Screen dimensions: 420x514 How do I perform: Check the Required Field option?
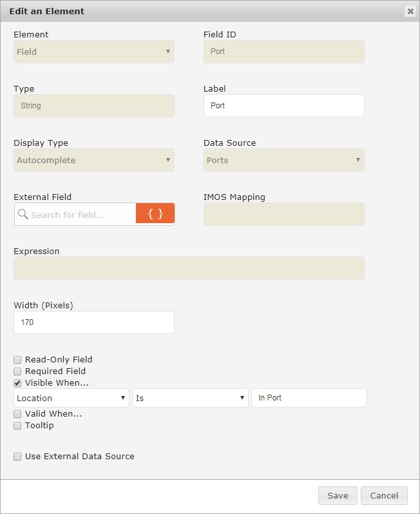(18, 371)
